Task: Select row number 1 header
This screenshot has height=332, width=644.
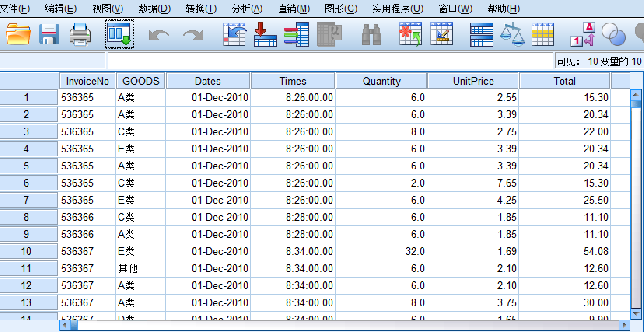Action: pos(29,98)
